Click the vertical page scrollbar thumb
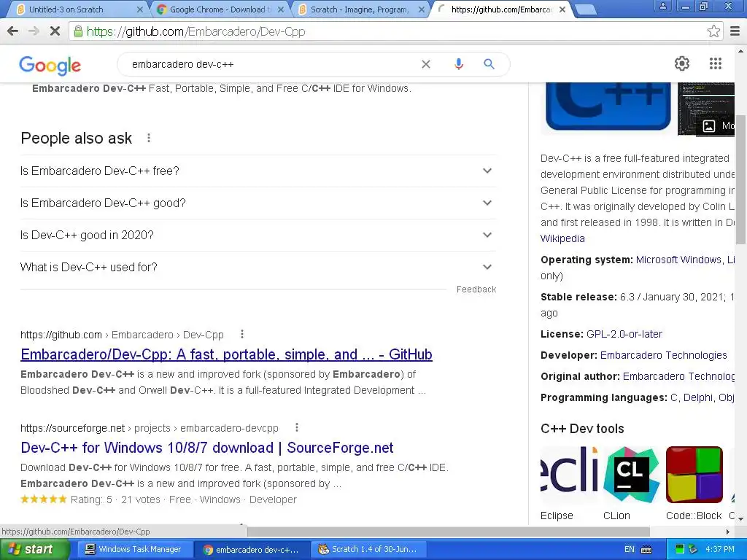Image resolution: width=747 pixels, height=560 pixels. [x=741, y=179]
